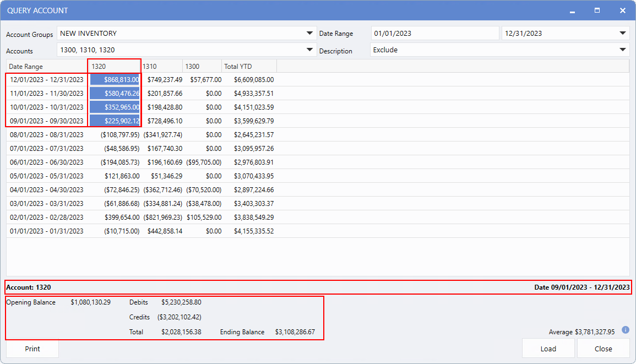
Task: Select the ($70,520.00) cell
Action: [204, 190]
